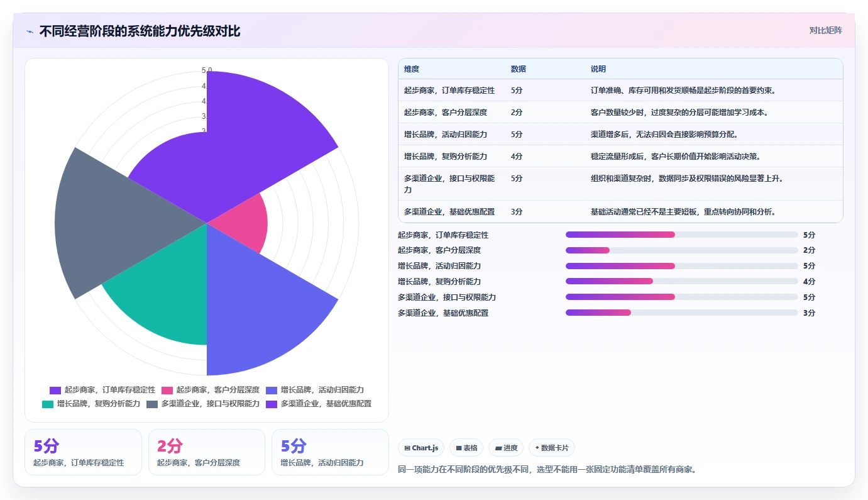The image size is (868, 500).
Task: Toggle legend entry 起步商家，客户分层深度
Action: [x=211, y=390]
